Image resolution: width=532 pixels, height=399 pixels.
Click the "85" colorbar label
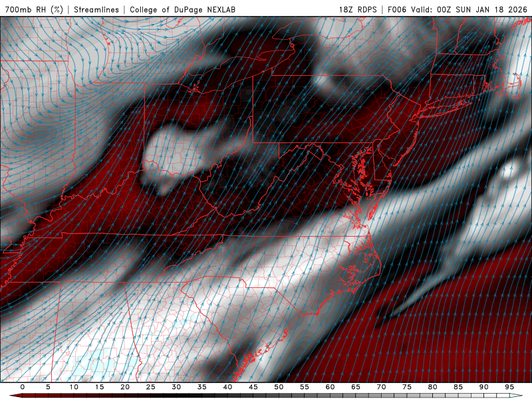(458, 387)
